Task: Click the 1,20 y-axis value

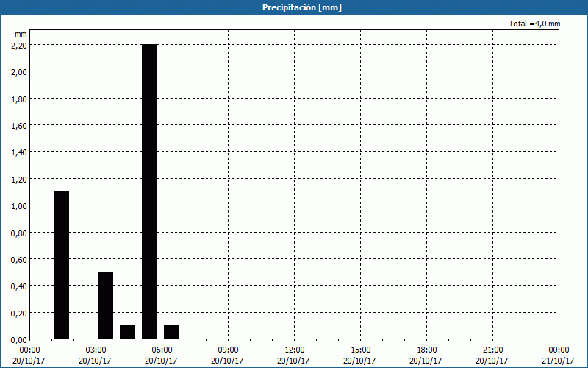Action: [x=19, y=179]
